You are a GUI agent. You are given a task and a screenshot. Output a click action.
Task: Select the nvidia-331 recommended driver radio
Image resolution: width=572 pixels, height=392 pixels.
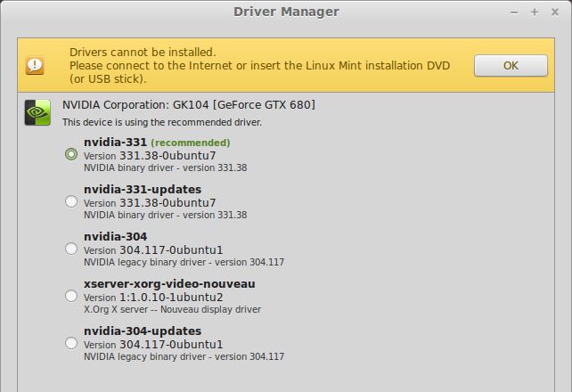[71, 154]
